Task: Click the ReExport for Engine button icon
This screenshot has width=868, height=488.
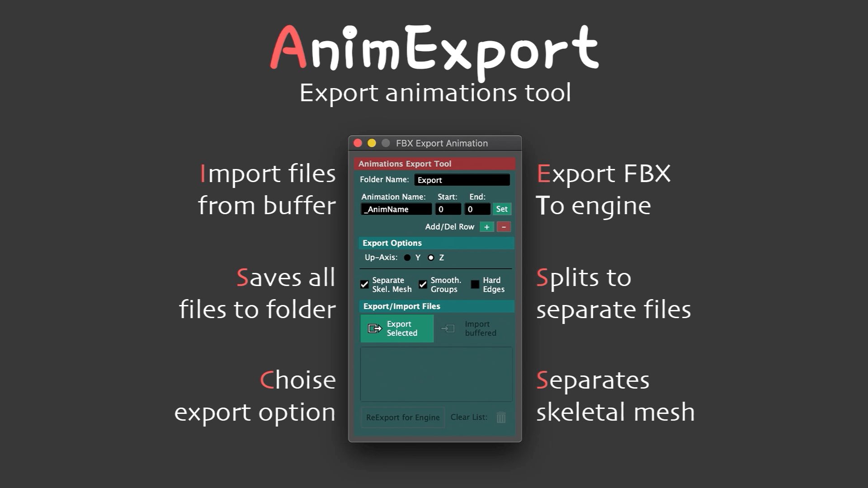Action: pyautogui.click(x=403, y=417)
